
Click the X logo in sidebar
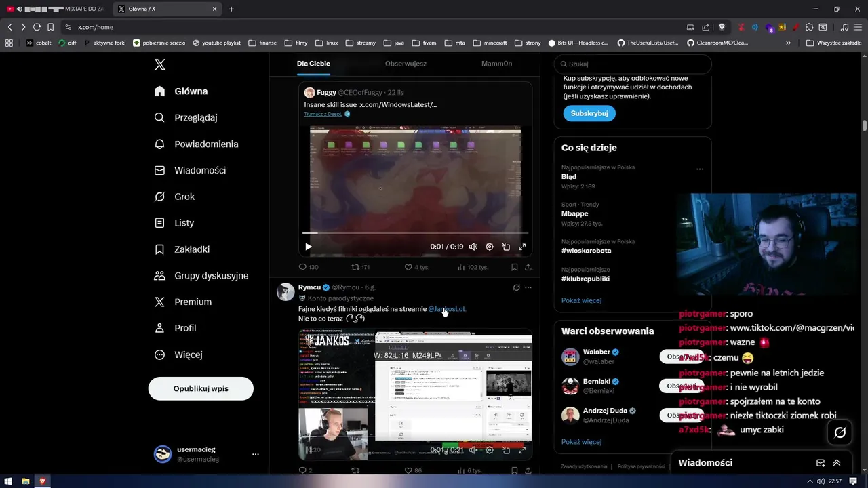coord(160,64)
